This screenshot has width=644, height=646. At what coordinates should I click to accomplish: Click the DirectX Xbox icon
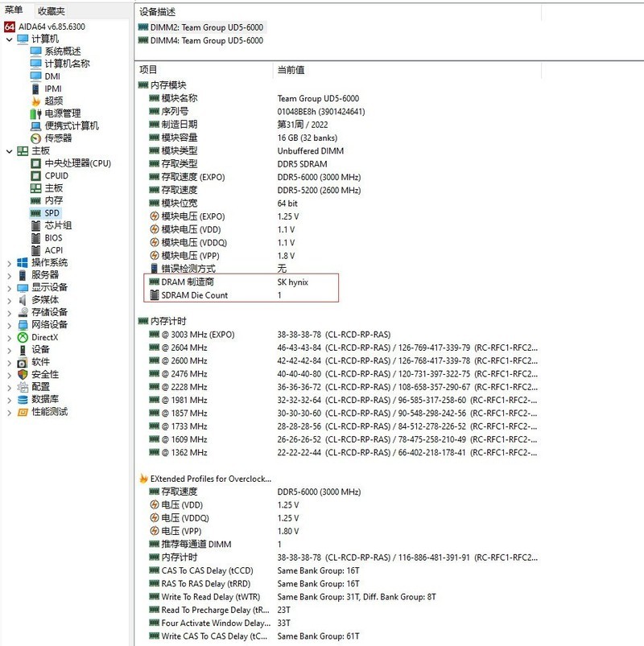tap(23, 337)
